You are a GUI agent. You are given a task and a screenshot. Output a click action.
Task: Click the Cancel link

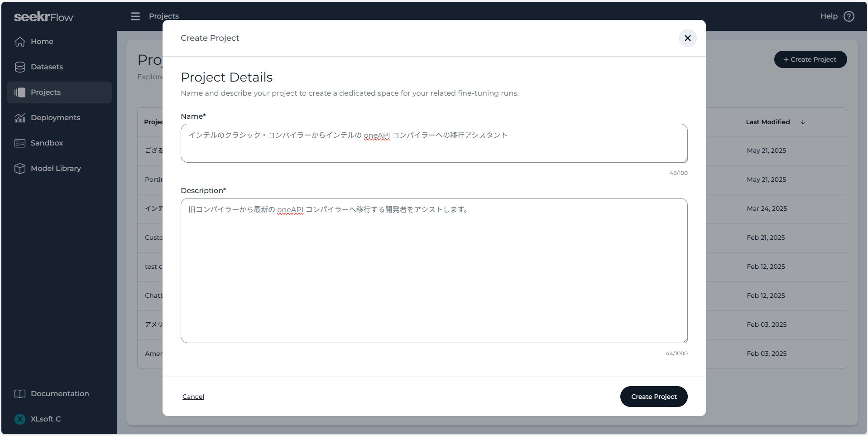click(x=193, y=397)
